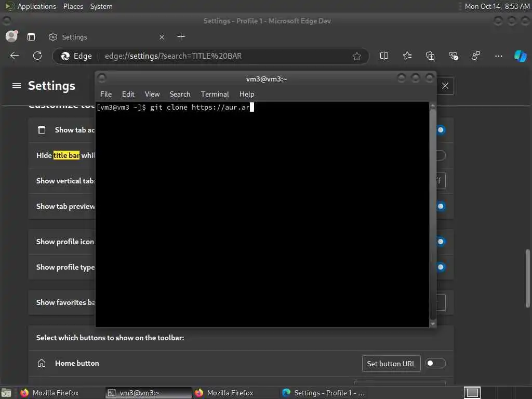This screenshot has height=399, width=532.
Task: Open the terminal Help menu
Action: pyautogui.click(x=247, y=95)
